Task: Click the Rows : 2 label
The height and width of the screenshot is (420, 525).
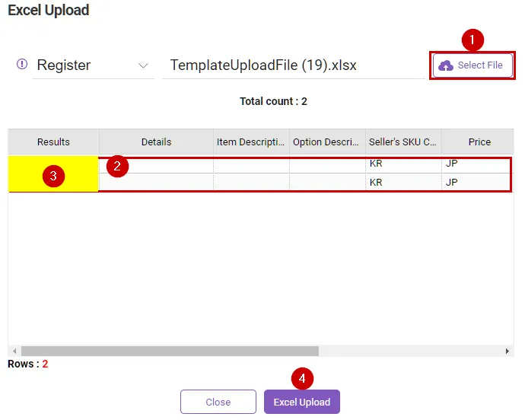Action: (x=28, y=364)
